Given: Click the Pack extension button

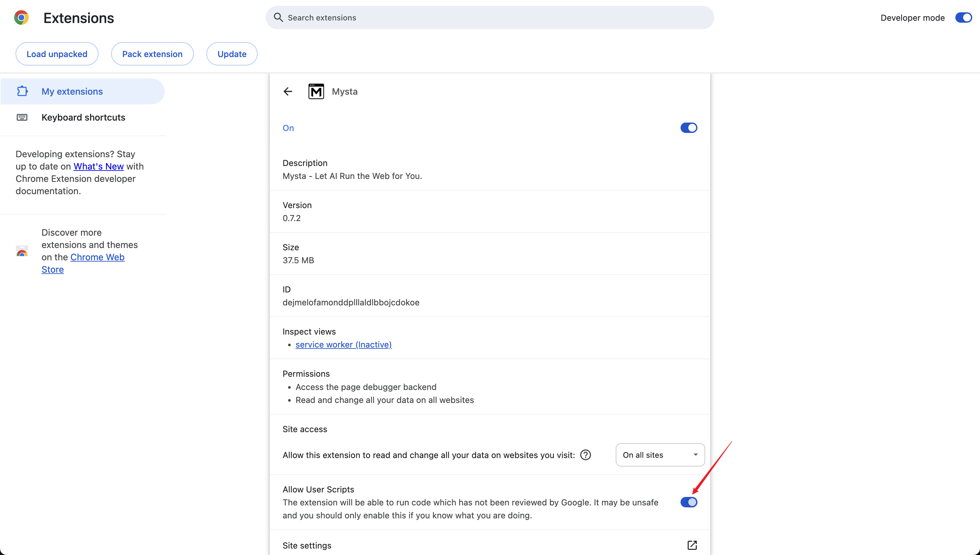Looking at the screenshot, I should click(x=152, y=54).
